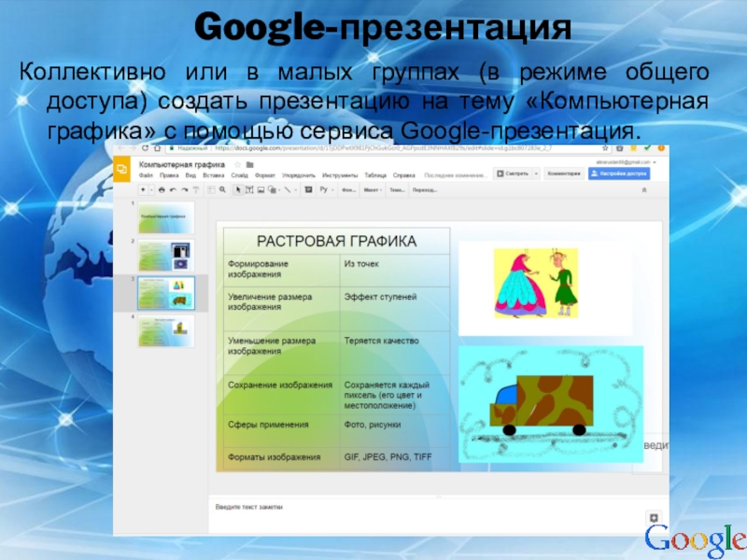This screenshot has width=747, height=560.
Task: Click the insert image icon
Action: (261, 189)
